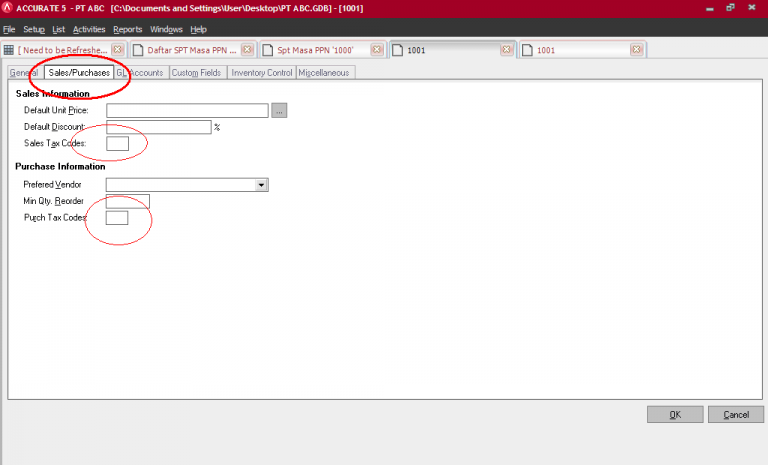The image size is (768, 465).
Task: Click document icon of the last 1001 tab
Action: tap(527, 50)
